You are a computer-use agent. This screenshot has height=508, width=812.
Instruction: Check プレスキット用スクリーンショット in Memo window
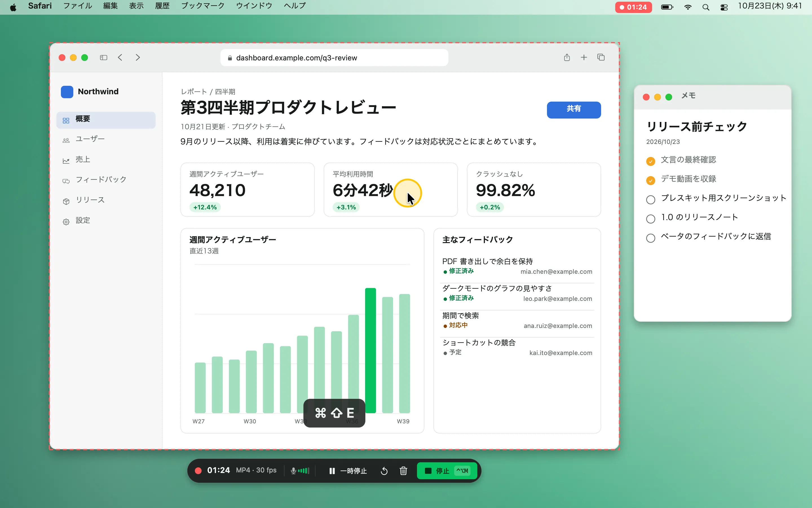pos(651,200)
